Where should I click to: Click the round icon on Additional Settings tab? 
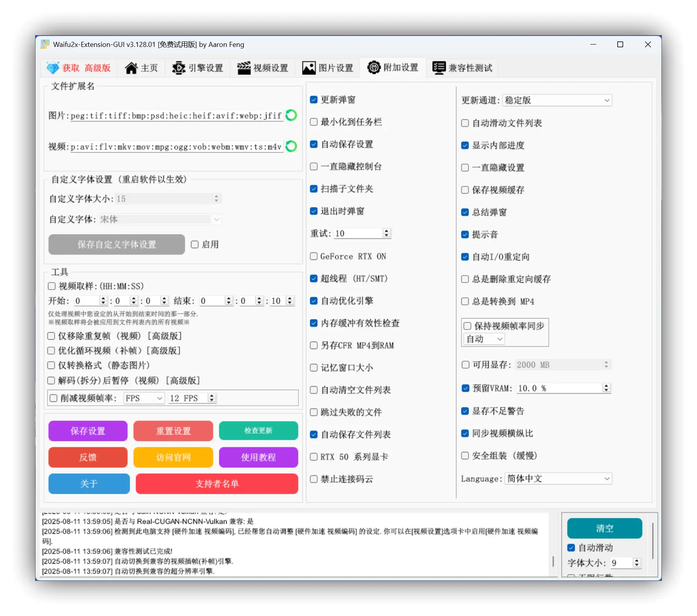[x=374, y=68]
